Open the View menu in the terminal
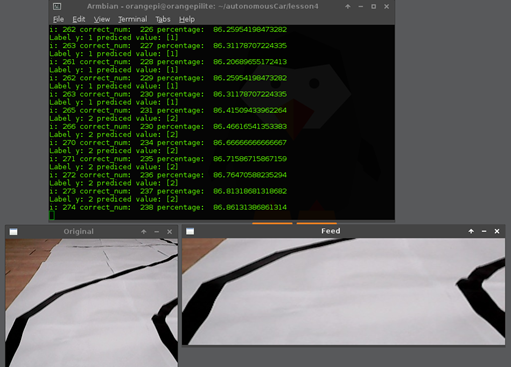The width and height of the screenshot is (511, 367). pyautogui.click(x=102, y=19)
